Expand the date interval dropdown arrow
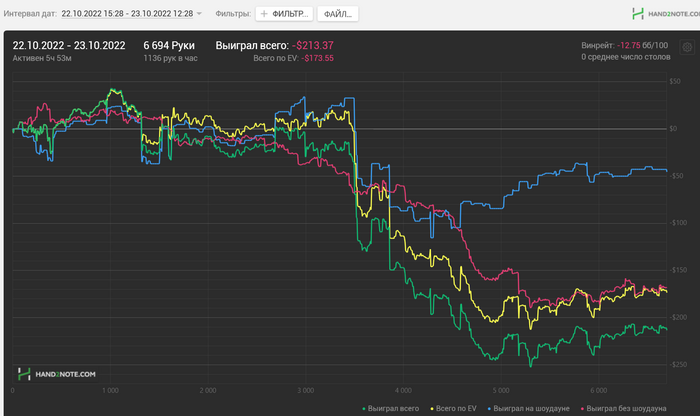Viewport: 700px width, 416px height. [x=199, y=14]
